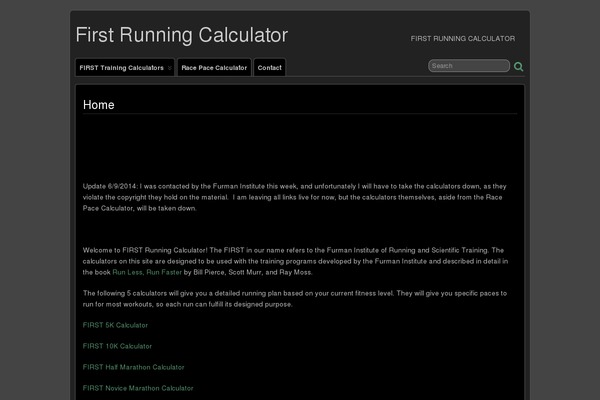Click the 'Update 6/9/2014' notice text
Viewport: 600px width, 400px height.
click(x=295, y=197)
